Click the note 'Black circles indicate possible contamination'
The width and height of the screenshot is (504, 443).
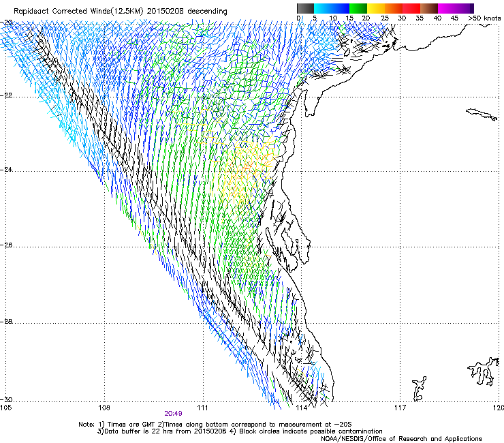click(311, 431)
